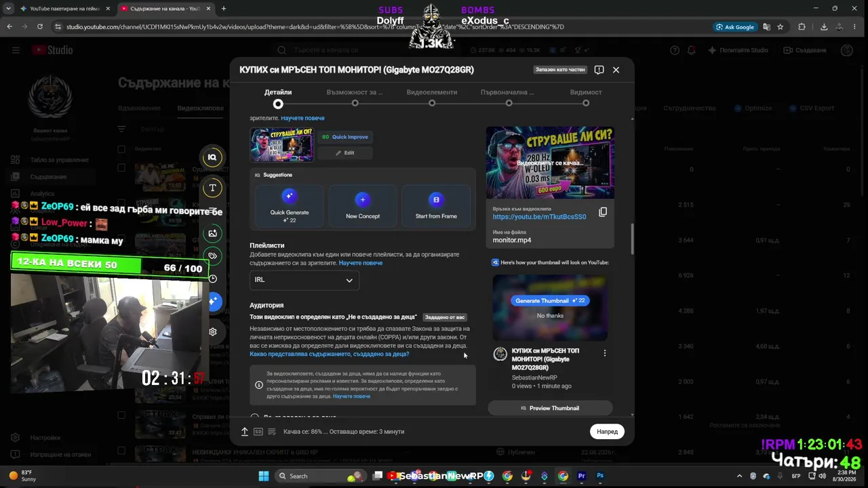The width and height of the screenshot is (868, 488).
Task: Click the Напред button
Action: click(x=608, y=432)
